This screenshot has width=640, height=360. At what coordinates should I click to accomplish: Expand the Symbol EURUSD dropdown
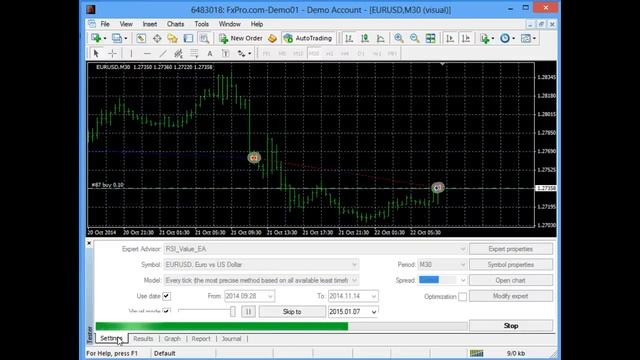pos(354,265)
